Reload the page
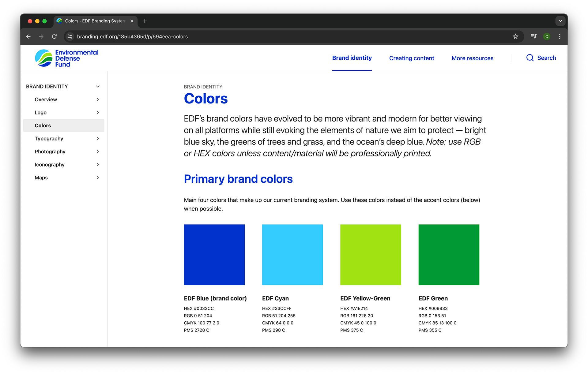The width and height of the screenshot is (588, 374). (x=55, y=36)
